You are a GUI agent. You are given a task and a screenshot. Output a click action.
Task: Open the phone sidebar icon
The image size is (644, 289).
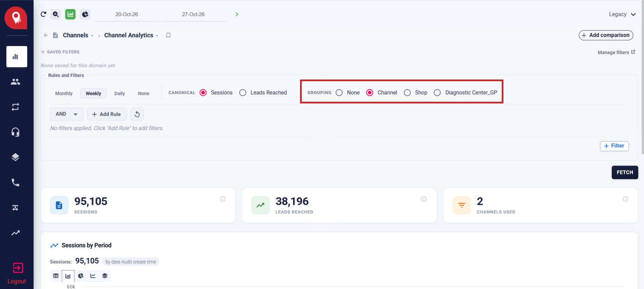(15, 182)
